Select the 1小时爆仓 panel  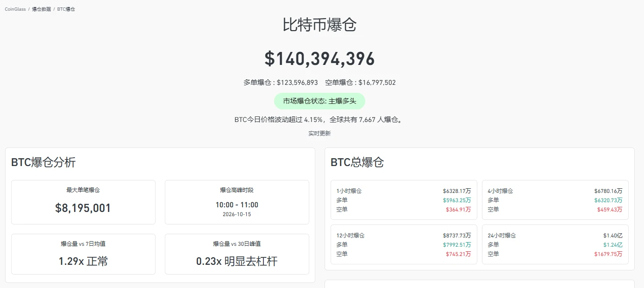tap(404, 200)
